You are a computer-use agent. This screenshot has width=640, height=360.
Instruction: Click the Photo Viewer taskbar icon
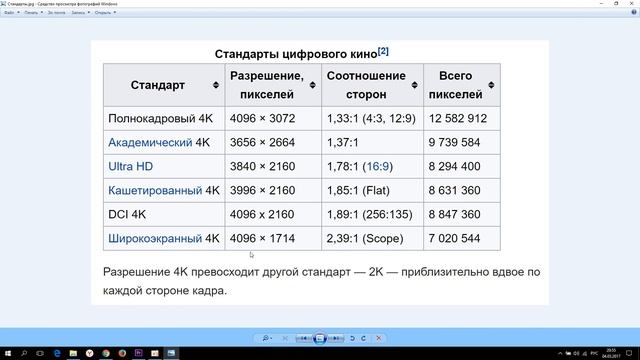[171, 353]
